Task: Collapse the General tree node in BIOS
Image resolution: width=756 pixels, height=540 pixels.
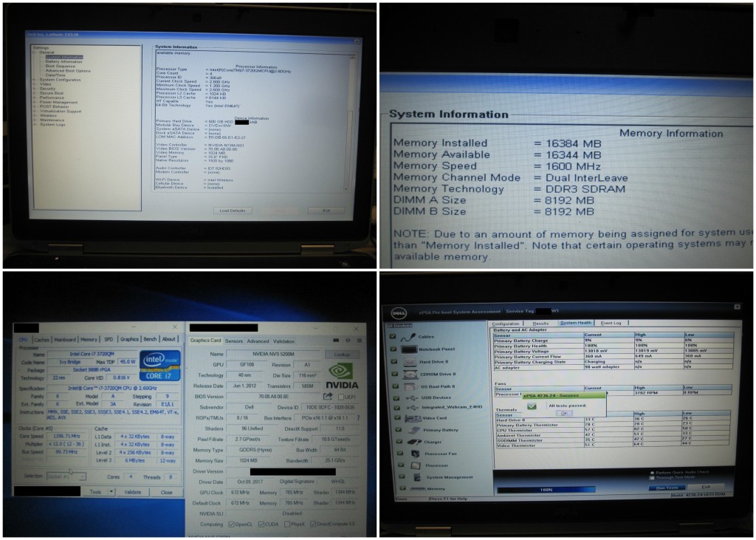Action: click(x=35, y=52)
